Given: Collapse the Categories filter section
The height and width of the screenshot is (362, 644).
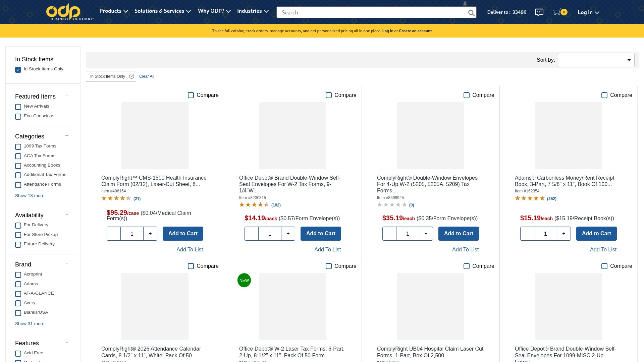Looking at the screenshot, I should click(x=67, y=136).
